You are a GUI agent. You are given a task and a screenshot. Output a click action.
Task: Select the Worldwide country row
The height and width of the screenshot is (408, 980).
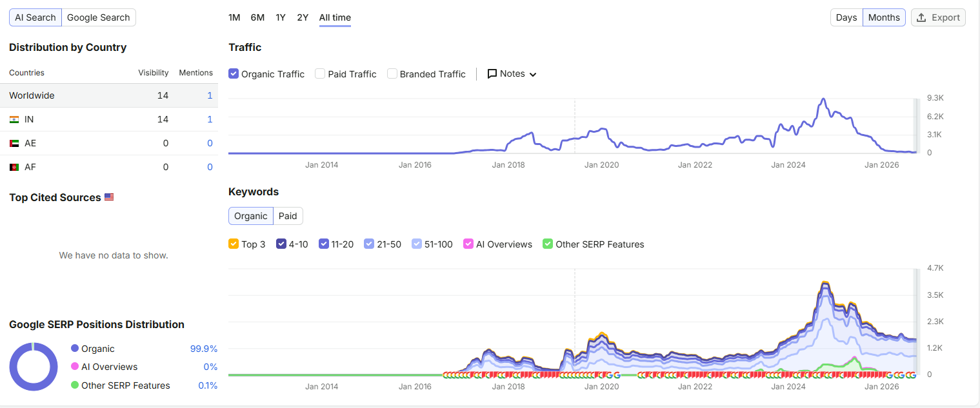(109, 95)
